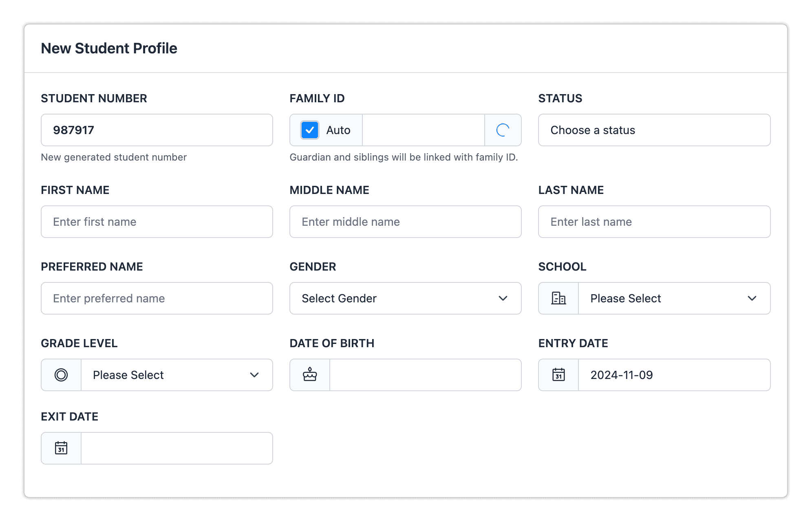
Task: Click the Enter preferred name field
Action: click(157, 298)
